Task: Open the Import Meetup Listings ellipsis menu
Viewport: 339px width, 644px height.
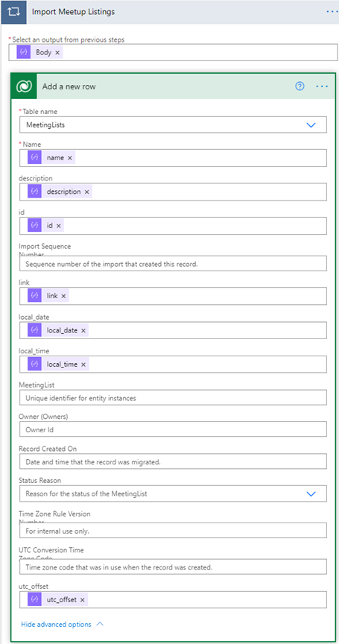Action: pos(332,12)
